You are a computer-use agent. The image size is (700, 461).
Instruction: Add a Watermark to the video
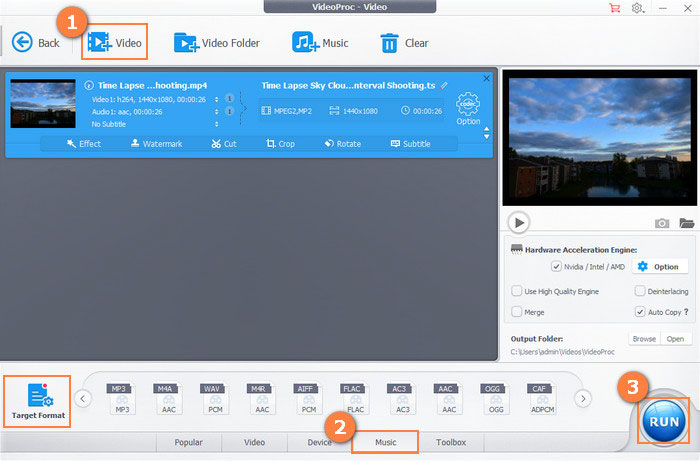pos(156,144)
